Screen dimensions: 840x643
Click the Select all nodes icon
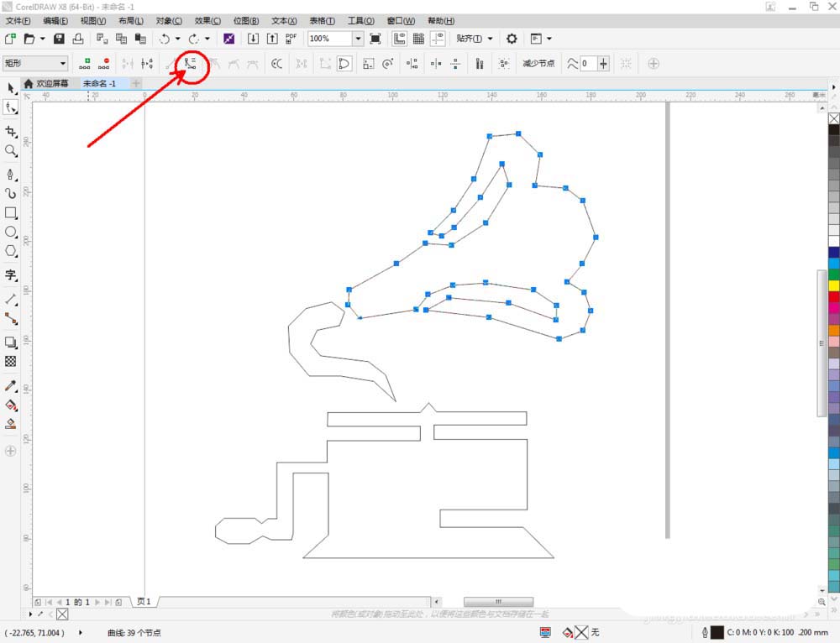tap(503, 64)
